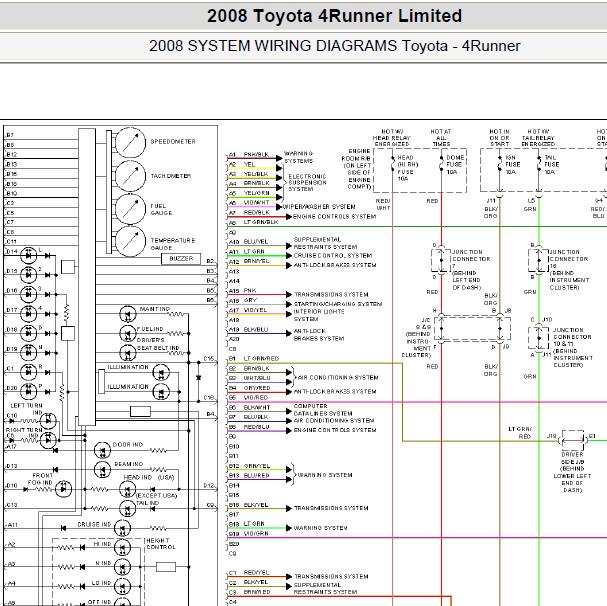Select the IGN FUSE 10A label
The image size is (607, 606).
point(513,165)
